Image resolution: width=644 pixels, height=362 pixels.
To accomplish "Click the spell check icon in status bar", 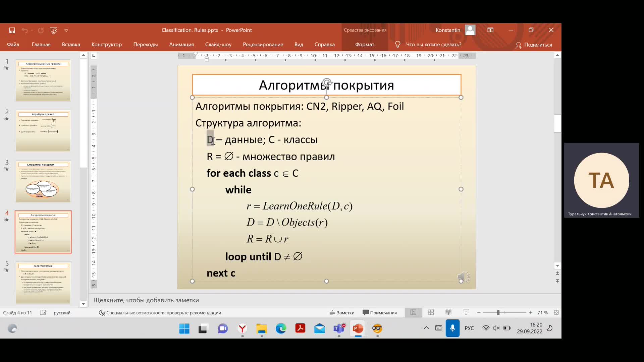I will [x=43, y=313].
